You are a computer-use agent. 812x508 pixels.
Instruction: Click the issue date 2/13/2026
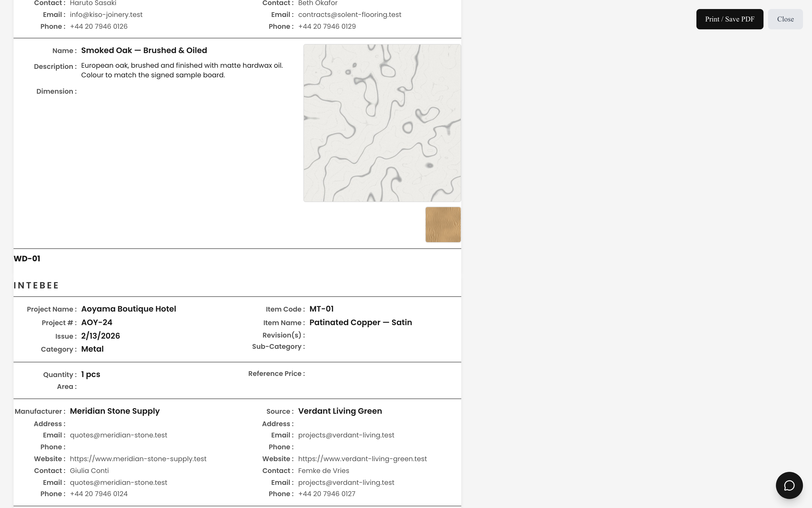coord(100,336)
